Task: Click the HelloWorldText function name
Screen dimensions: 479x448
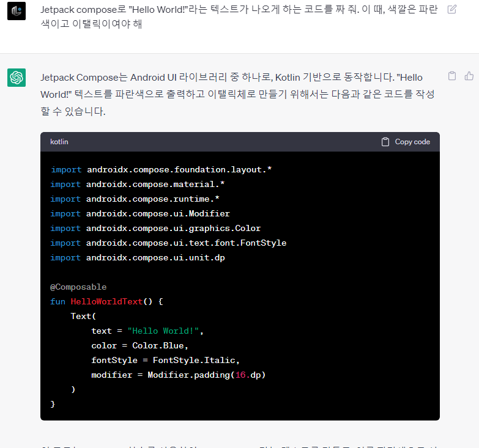Action: click(x=106, y=301)
